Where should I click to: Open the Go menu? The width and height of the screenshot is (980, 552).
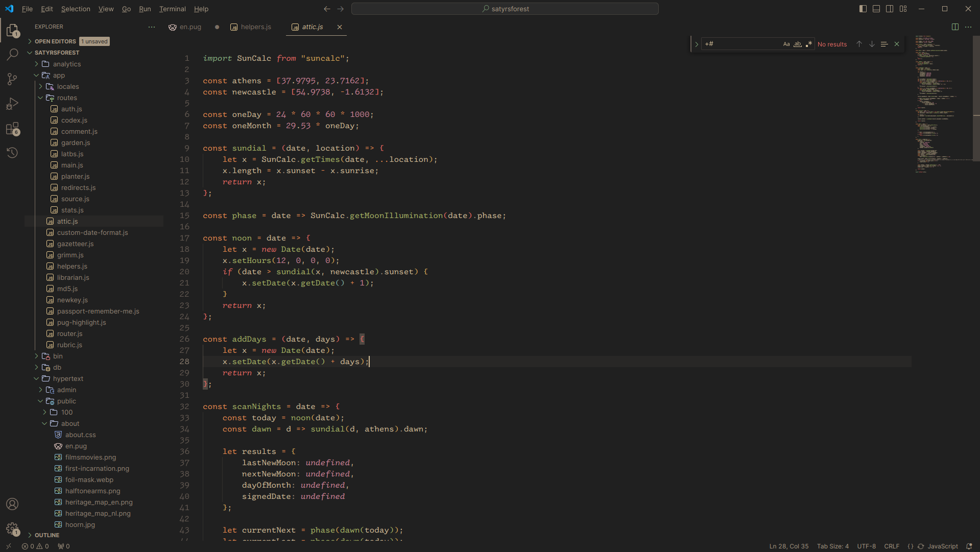[126, 9]
